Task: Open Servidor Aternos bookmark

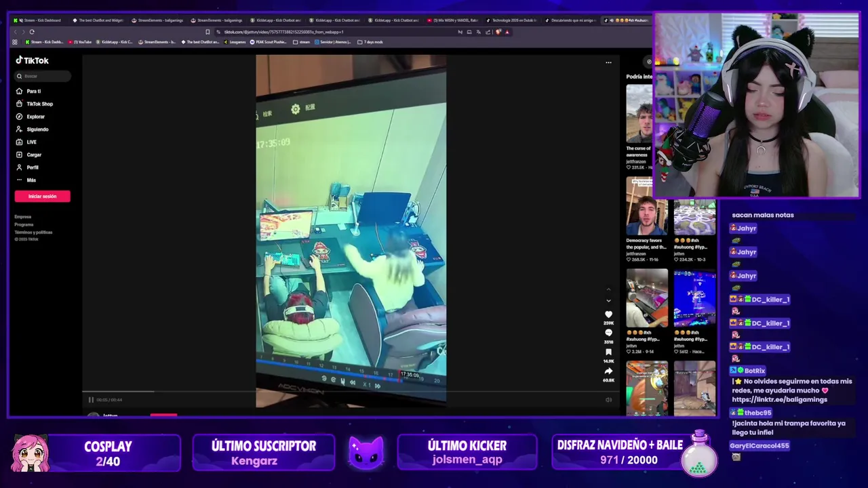Action: [332, 42]
